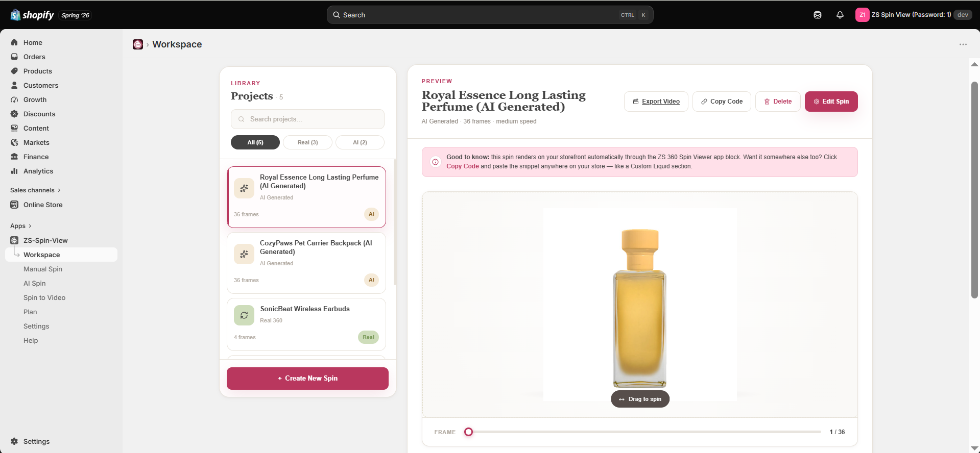Click the ZS Spin View app logo in breadcrumb

(x=138, y=44)
